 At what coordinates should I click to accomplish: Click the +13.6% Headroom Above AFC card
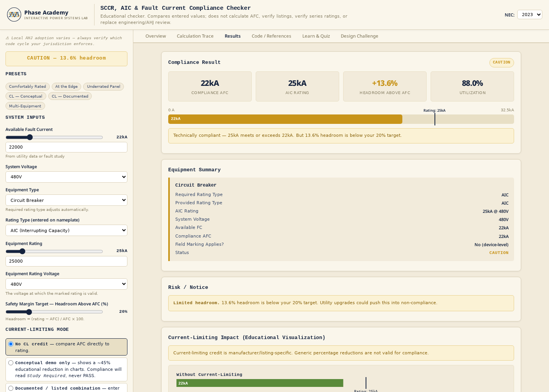385,87
